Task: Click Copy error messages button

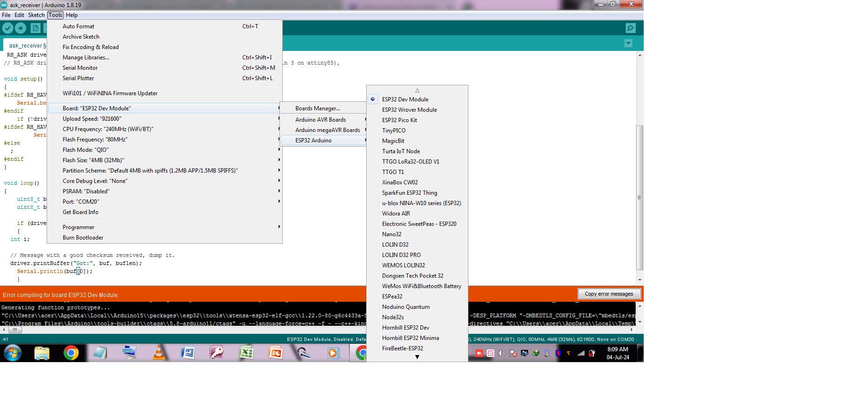Action: 609,294
